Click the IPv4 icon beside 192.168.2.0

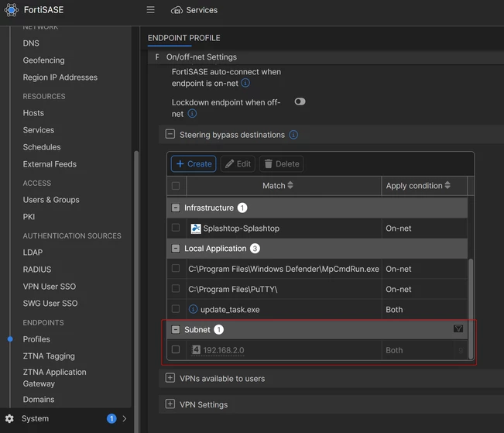point(196,349)
